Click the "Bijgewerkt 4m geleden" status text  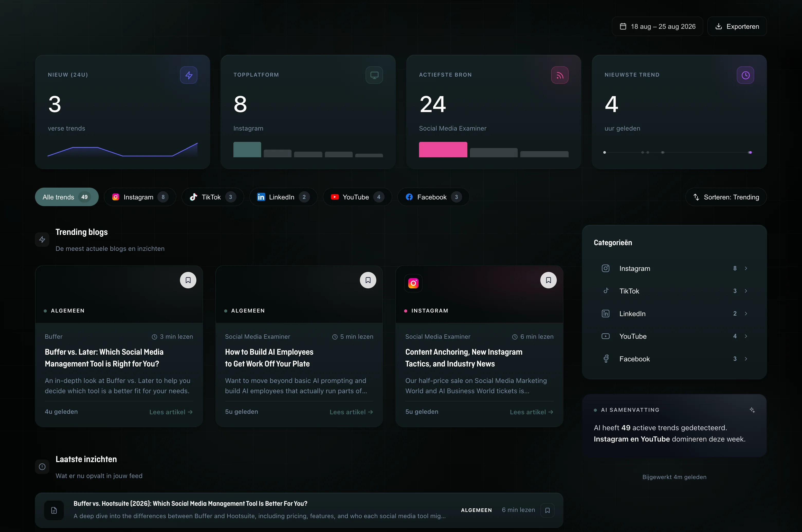[675, 477]
